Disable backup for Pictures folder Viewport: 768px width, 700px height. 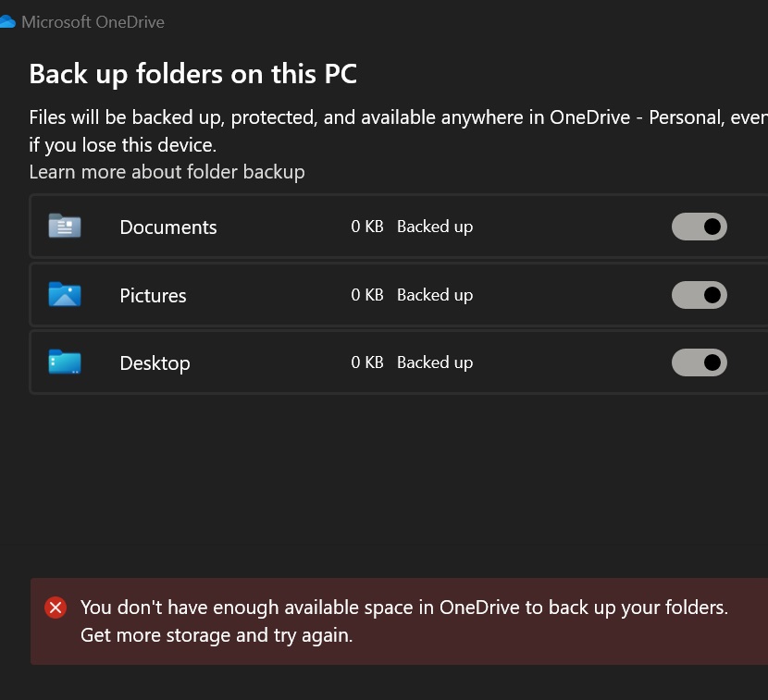point(700,295)
